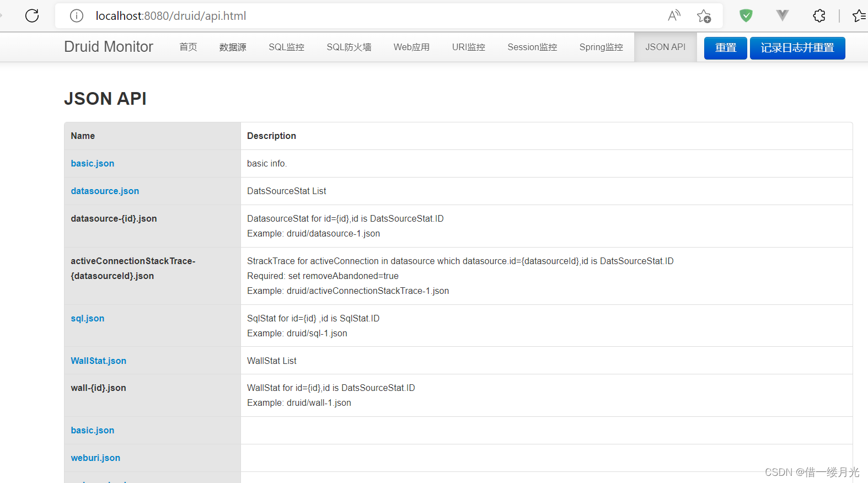Open the extensions puzzle piece icon
Viewport: 868px width, 483px height.
point(819,15)
